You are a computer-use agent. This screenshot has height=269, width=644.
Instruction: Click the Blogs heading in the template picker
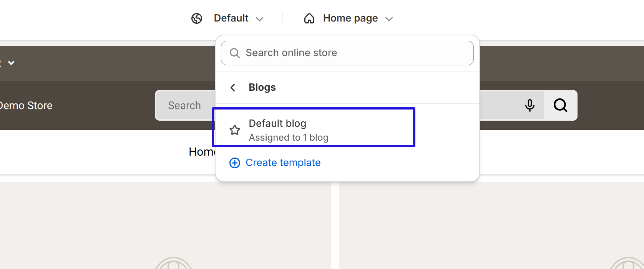pos(262,88)
